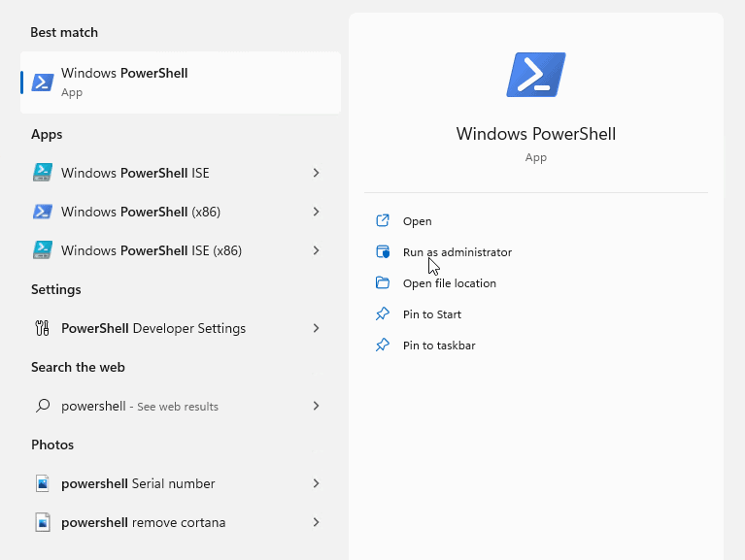Image resolution: width=745 pixels, height=560 pixels.
Task: Click the Pin to Start pin icon
Action: coord(383,313)
